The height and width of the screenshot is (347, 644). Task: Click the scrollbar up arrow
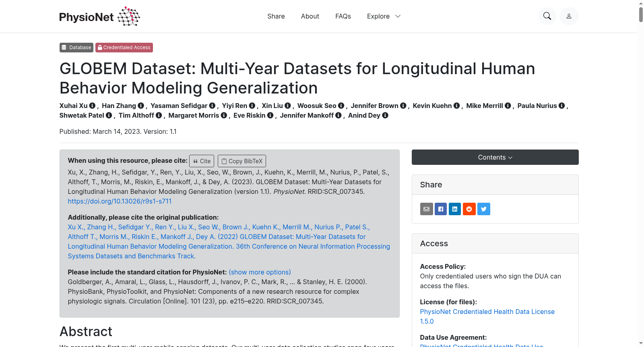[x=641, y=3]
